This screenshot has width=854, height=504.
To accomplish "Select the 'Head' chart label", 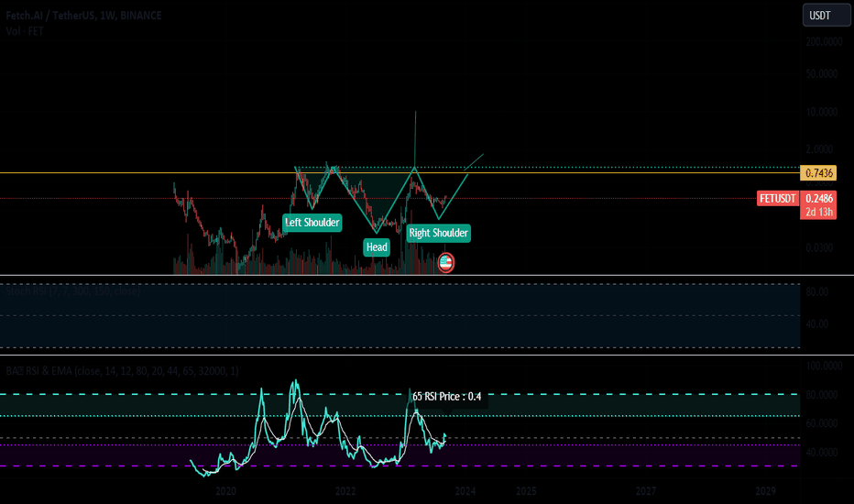I will [377, 247].
